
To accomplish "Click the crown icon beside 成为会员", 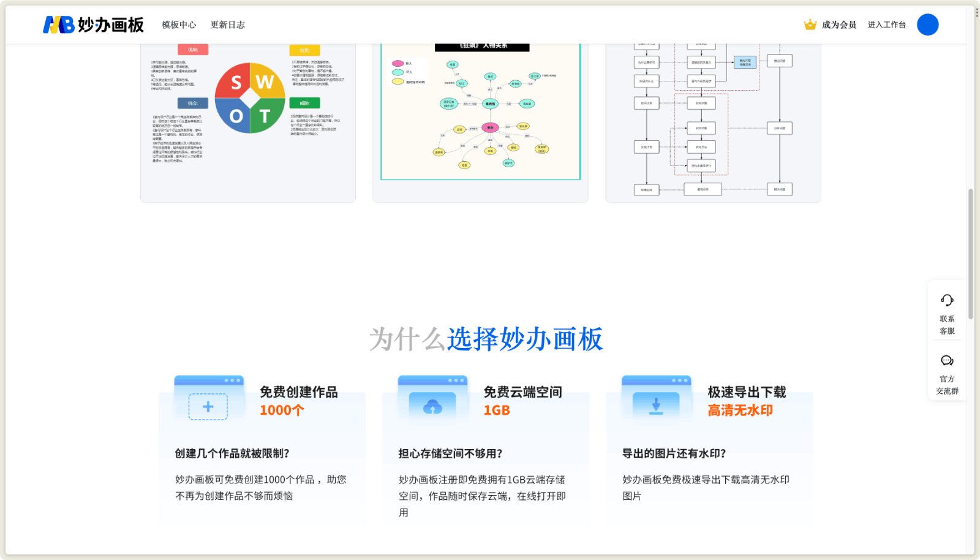I will (810, 25).
